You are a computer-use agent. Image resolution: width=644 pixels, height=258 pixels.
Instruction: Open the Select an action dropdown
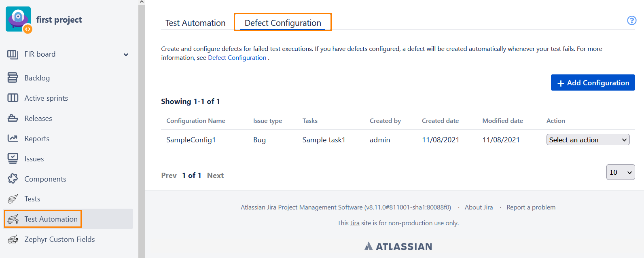588,140
